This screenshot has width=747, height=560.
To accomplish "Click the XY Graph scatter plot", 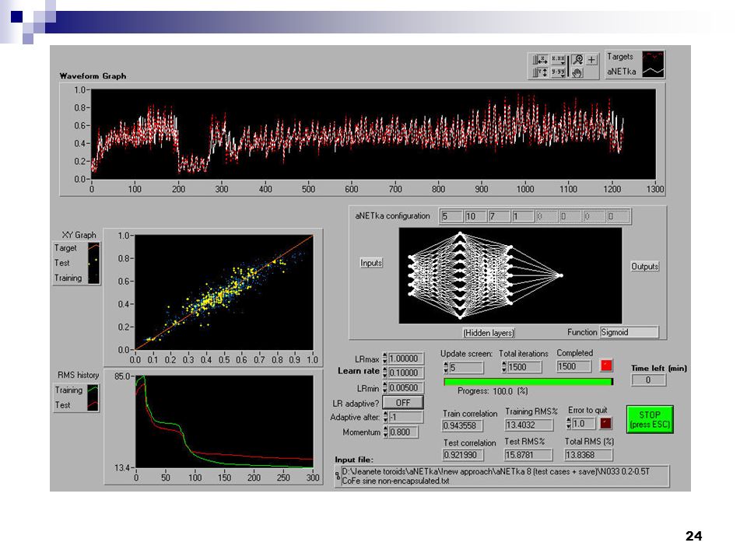I will [x=224, y=292].
